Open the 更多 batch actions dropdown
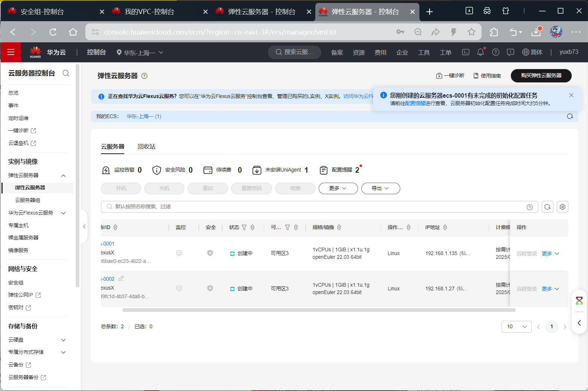 tap(338, 188)
